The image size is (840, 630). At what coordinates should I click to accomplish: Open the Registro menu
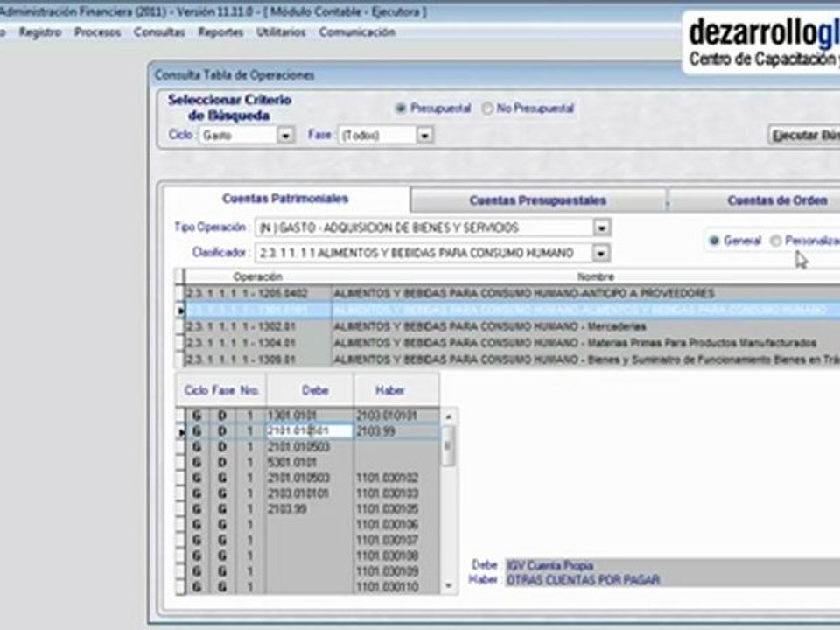(x=40, y=32)
